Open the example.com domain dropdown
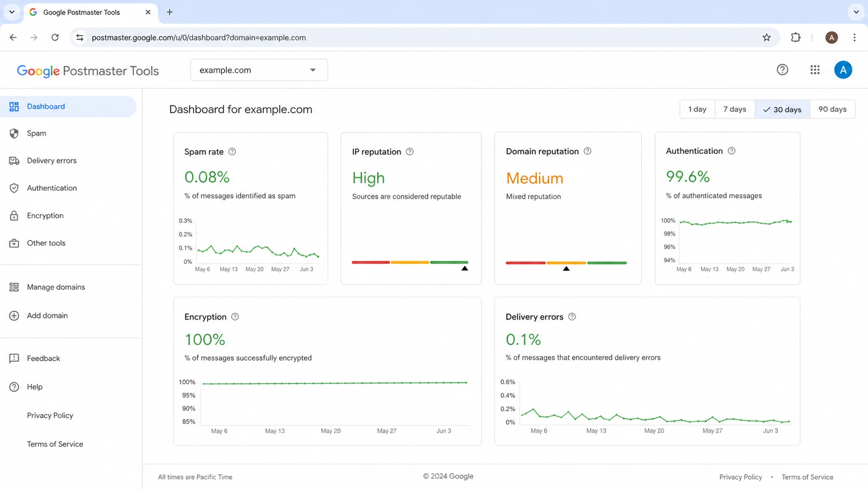 259,70
